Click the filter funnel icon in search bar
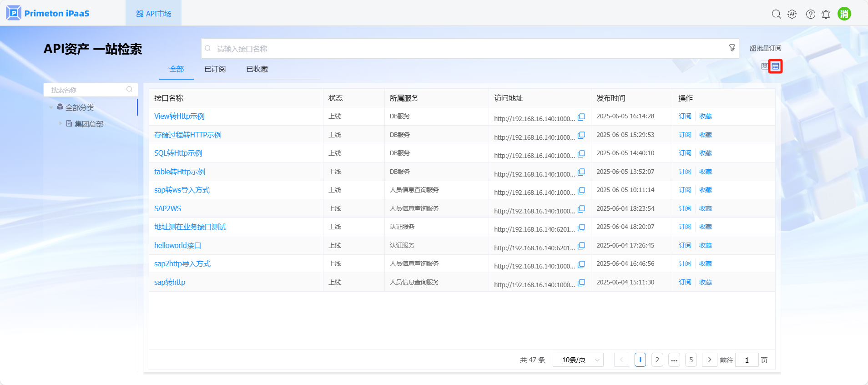This screenshot has width=868, height=385. [x=732, y=48]
